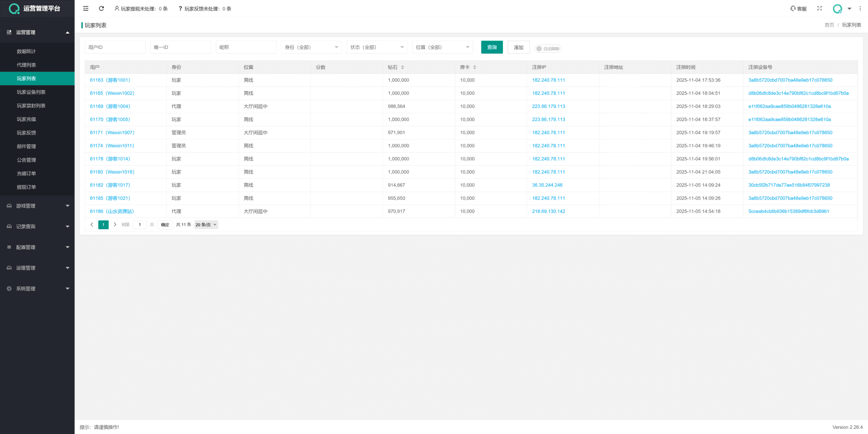868x434 pixels.
Task: Open the 状态（全部）dropdown
Action: (377, 47)
